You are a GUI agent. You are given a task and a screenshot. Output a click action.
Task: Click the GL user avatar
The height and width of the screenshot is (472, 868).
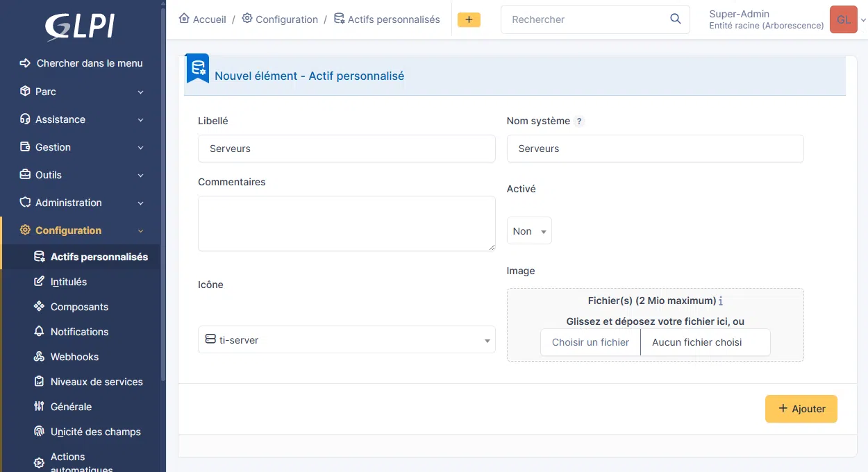(x=843, y=19)
